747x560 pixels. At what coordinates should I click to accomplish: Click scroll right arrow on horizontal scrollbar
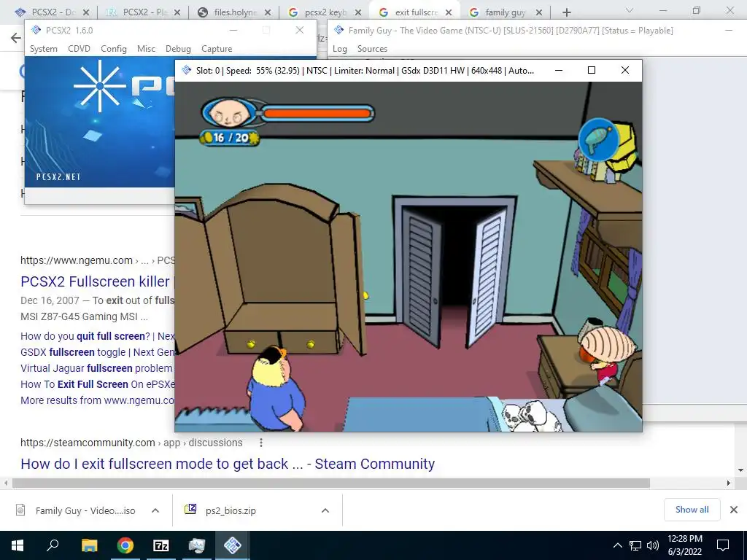click(x=729, y=483)
